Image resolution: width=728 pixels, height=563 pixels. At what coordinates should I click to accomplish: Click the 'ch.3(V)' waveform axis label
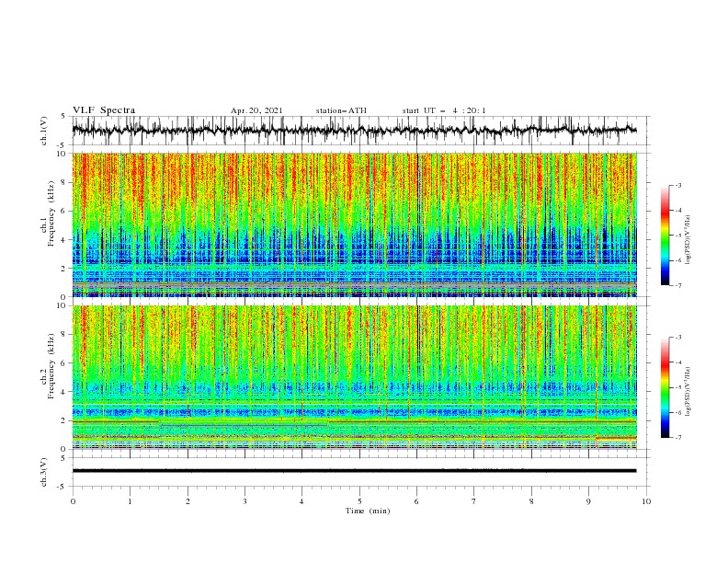point(44,472)
